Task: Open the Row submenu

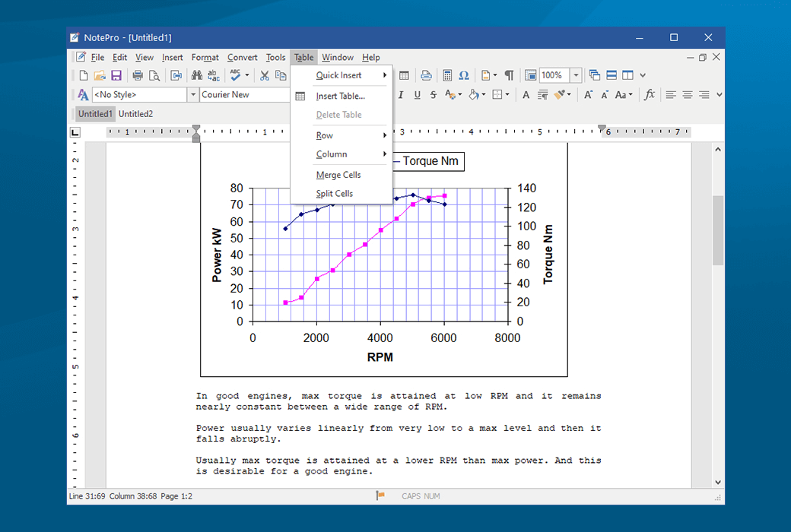Action: pos(341,135)
